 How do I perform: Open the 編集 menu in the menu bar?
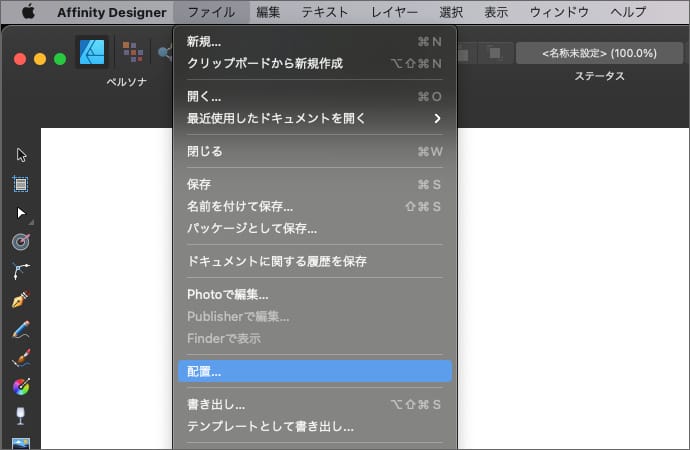(x=268, y=12)
